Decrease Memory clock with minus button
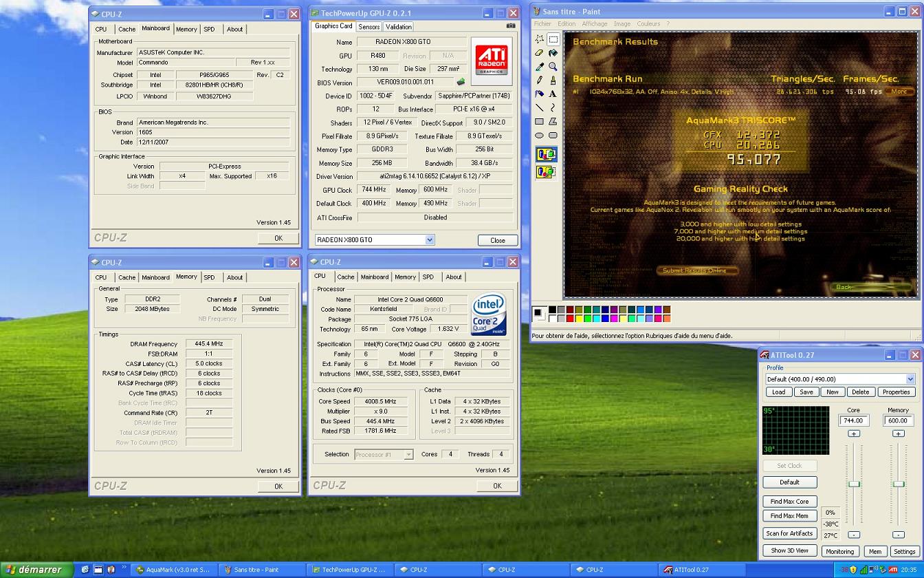The height and width of the screenshot is (578, 924). click(x=899, y=535)
